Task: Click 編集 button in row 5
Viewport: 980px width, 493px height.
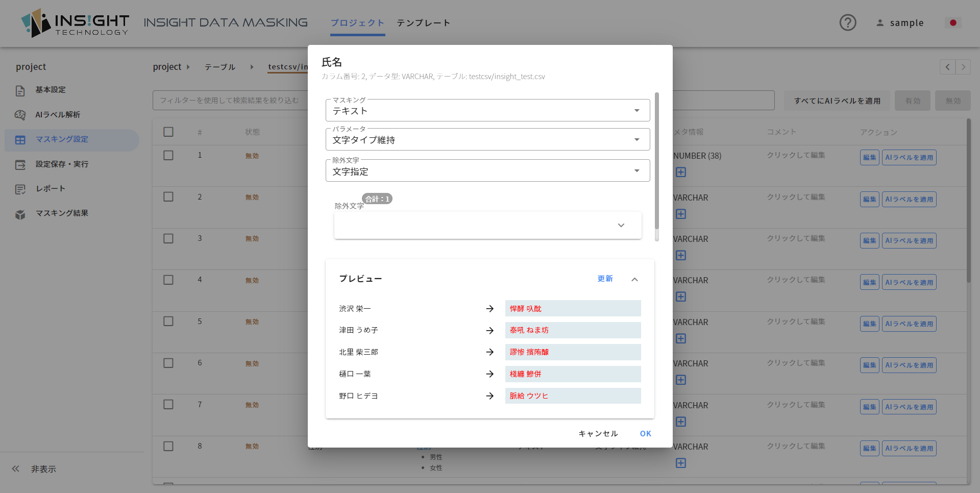Action: click(x=870, y=324)
